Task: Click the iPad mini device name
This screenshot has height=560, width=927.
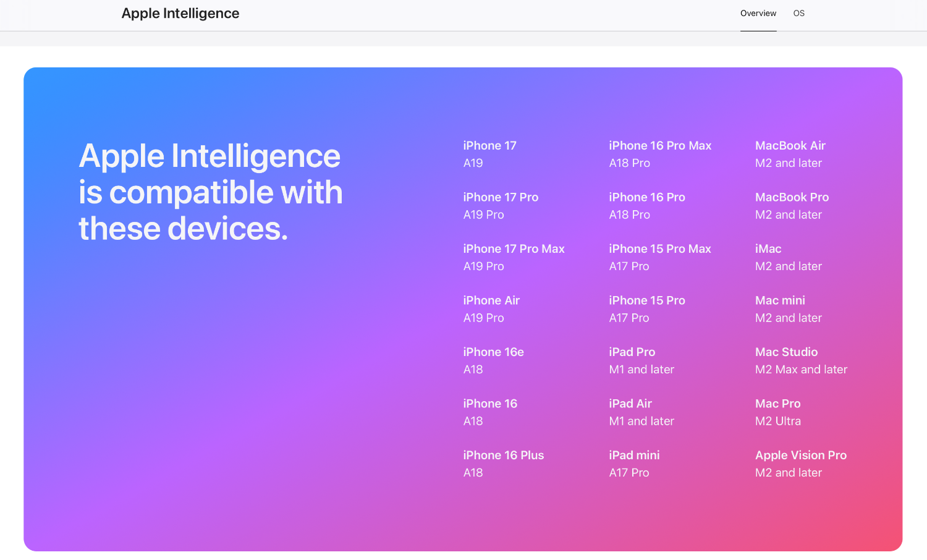Action: click(x=634, y=456)
